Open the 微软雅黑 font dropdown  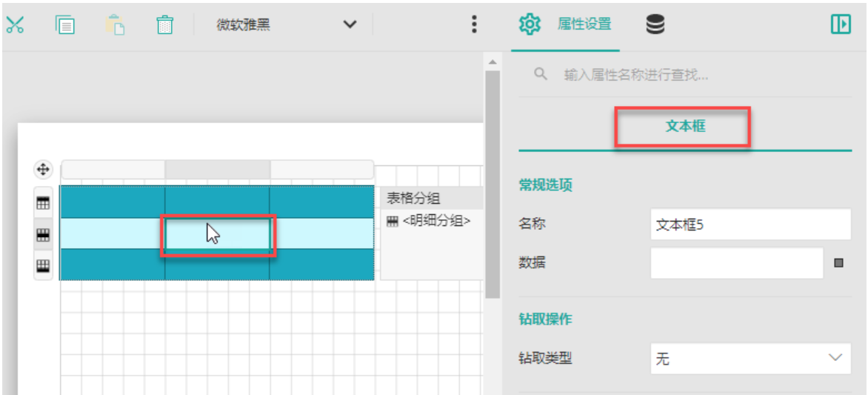pyautogui.click(x=286, y=24)
